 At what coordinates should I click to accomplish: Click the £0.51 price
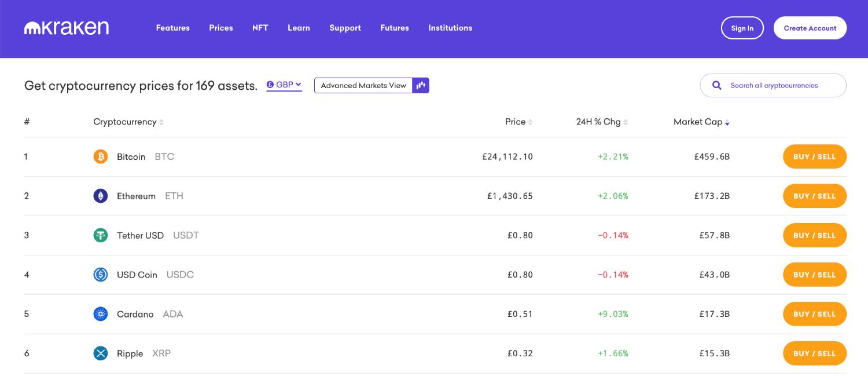[520, 314]
